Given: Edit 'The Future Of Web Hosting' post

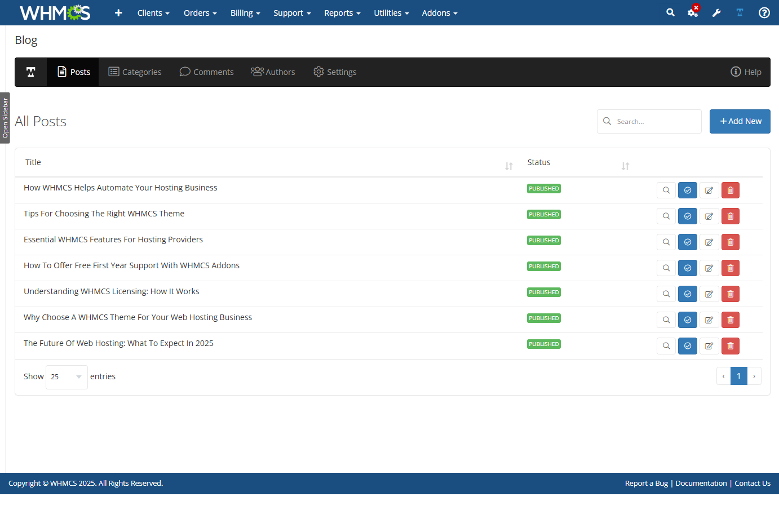Looking at the screenshot, I should point(709,346).
